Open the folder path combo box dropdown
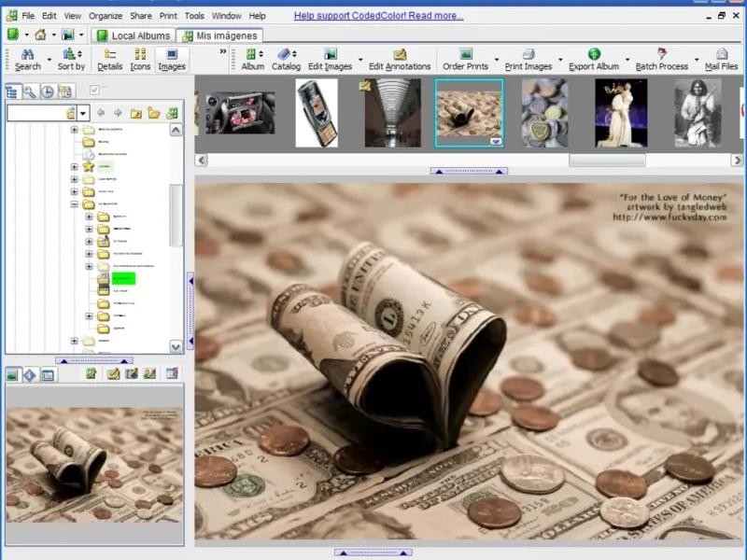 coord(83,113)
